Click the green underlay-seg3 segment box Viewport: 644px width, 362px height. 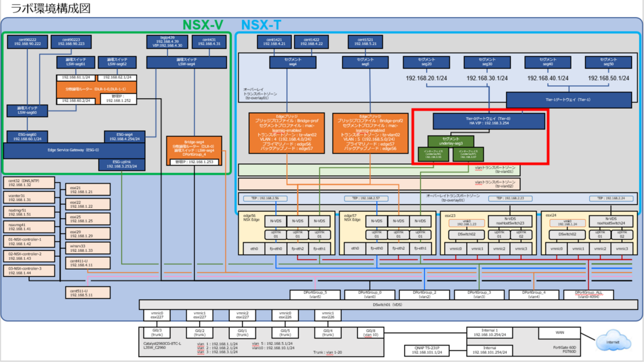pos(450,140)
